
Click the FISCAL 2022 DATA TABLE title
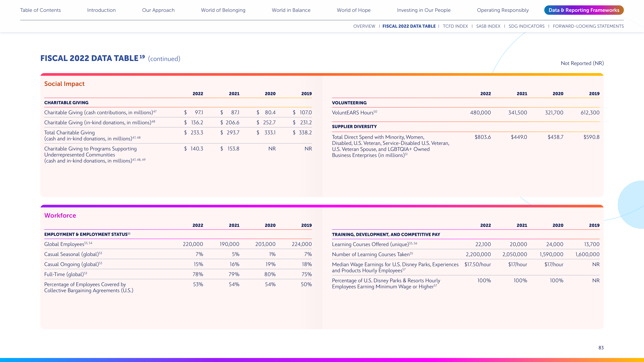(92, 58)
